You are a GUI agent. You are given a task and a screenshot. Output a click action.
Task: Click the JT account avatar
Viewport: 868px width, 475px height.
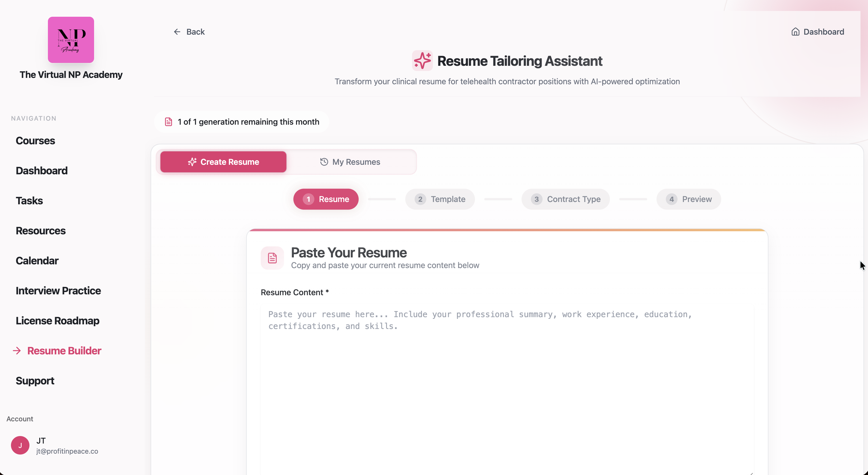(20, 445)
